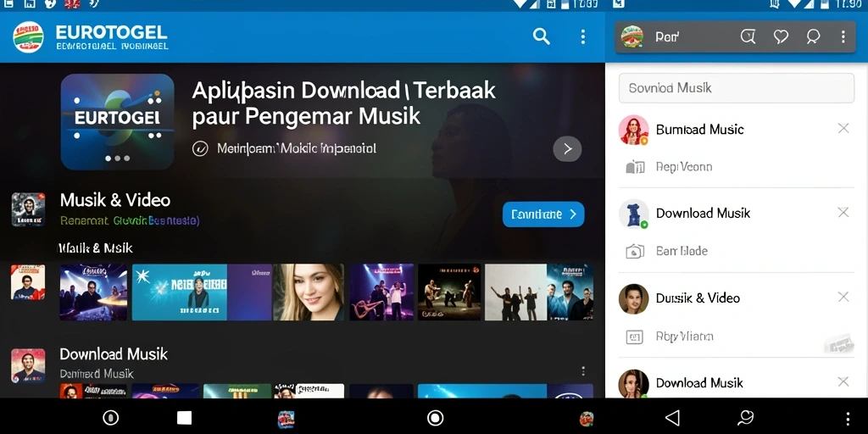Viewport: 868px width, 434px height.
Task: Tap the Bumload Music red avatar
Action: point(633,130)
